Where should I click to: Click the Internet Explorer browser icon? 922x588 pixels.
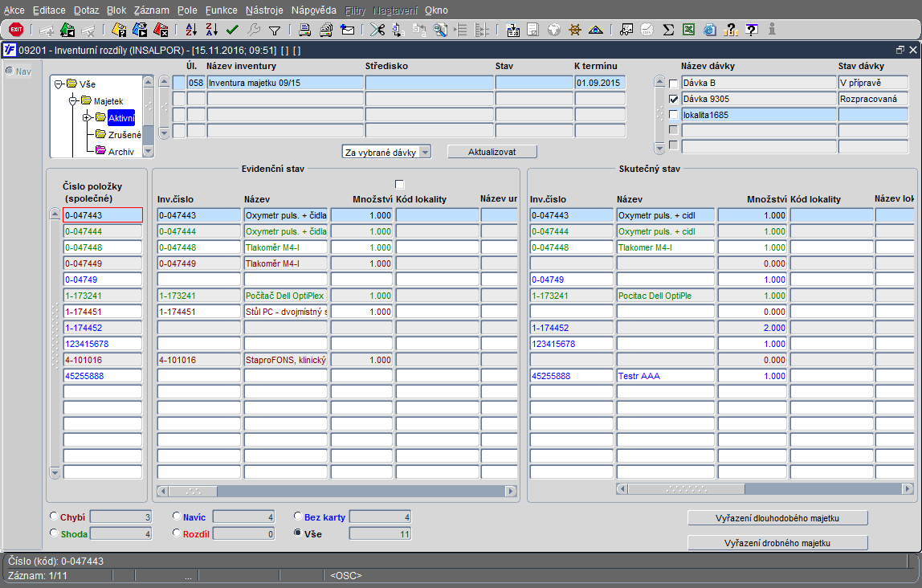[710, 30]
